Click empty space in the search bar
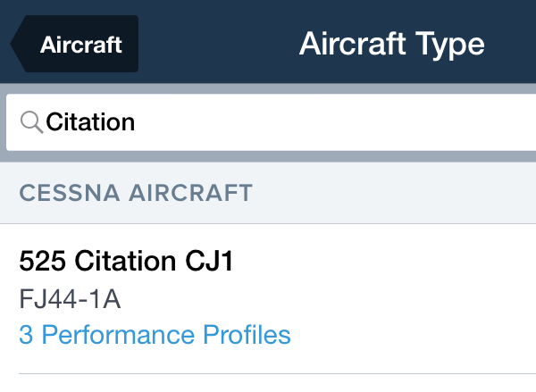This screenshot has height=392, width=536. coord(357,121)
